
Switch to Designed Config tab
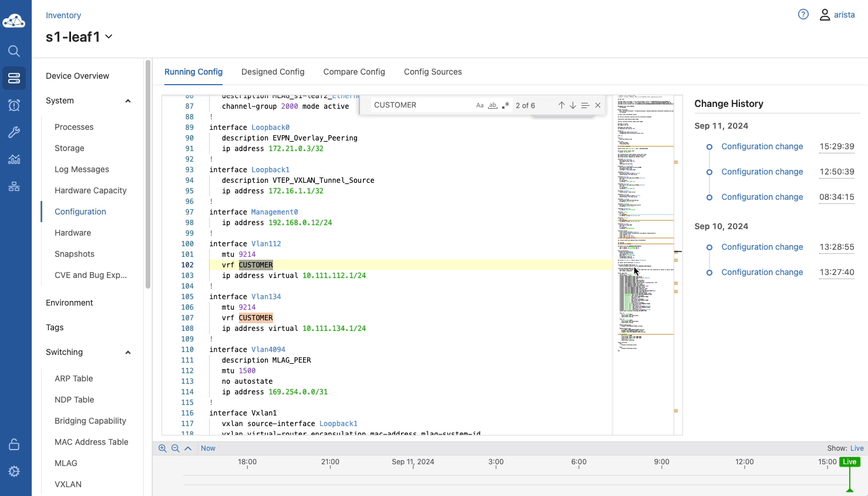pyautogui.click(x=272, y=72)
